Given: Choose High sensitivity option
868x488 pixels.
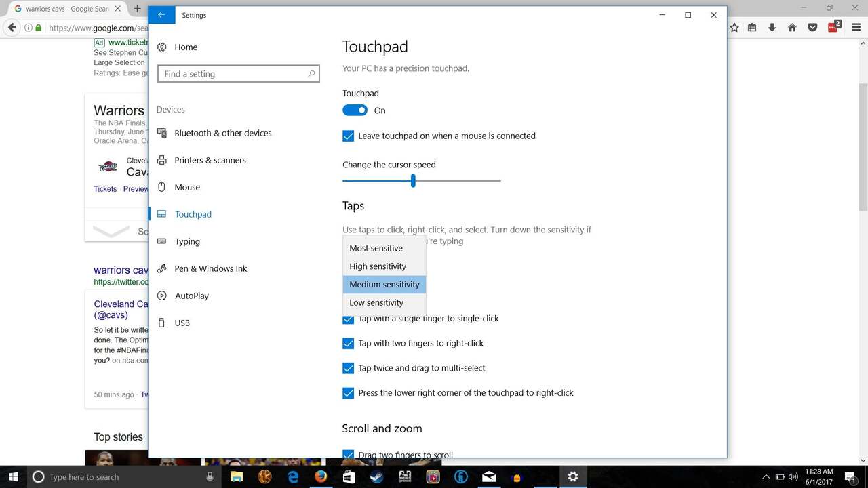Looking at the screenshot, I should click(378, 266).
